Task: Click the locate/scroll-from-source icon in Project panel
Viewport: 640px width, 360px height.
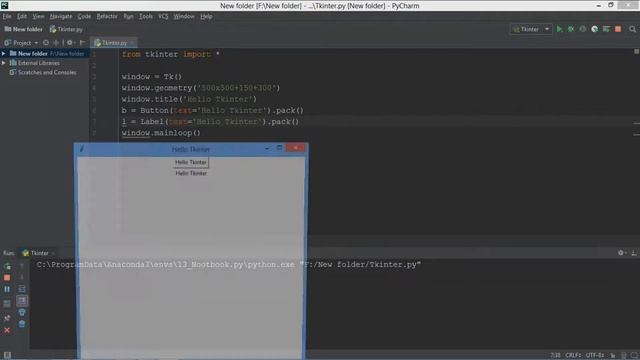Action: click(x=46, y=42)
